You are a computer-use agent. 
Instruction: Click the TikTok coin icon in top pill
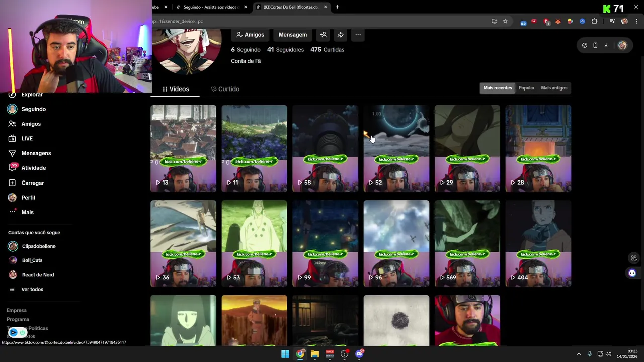click(584, 45)
